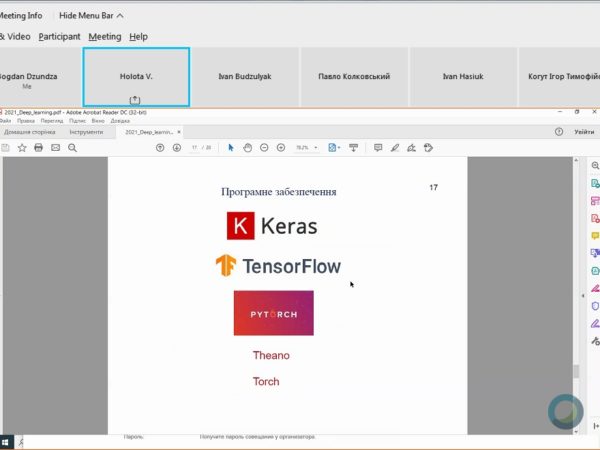The image size is (600, 450).
Task: Click the email envelope icon in toolbar
Action: (55, 147)
